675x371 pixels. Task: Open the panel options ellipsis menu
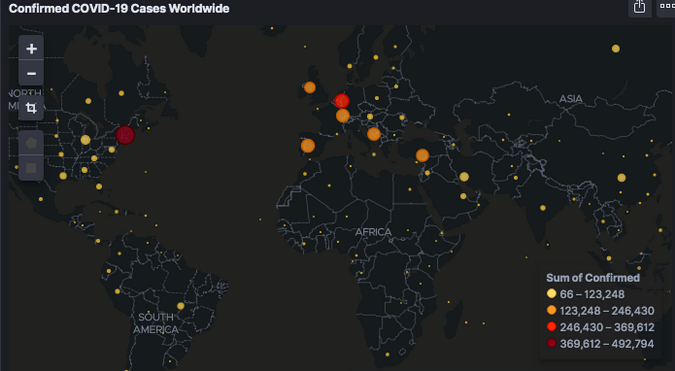point(666,7)
